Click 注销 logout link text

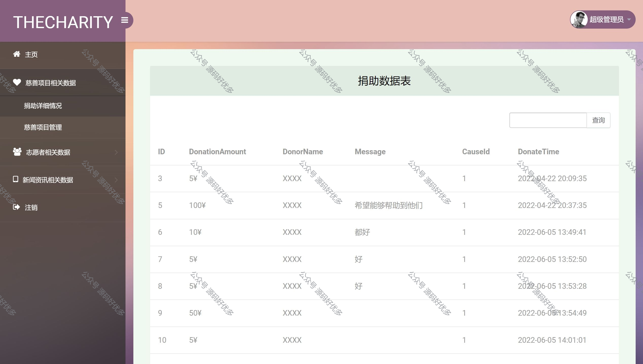pyautogui.click(x=31, y=207)
